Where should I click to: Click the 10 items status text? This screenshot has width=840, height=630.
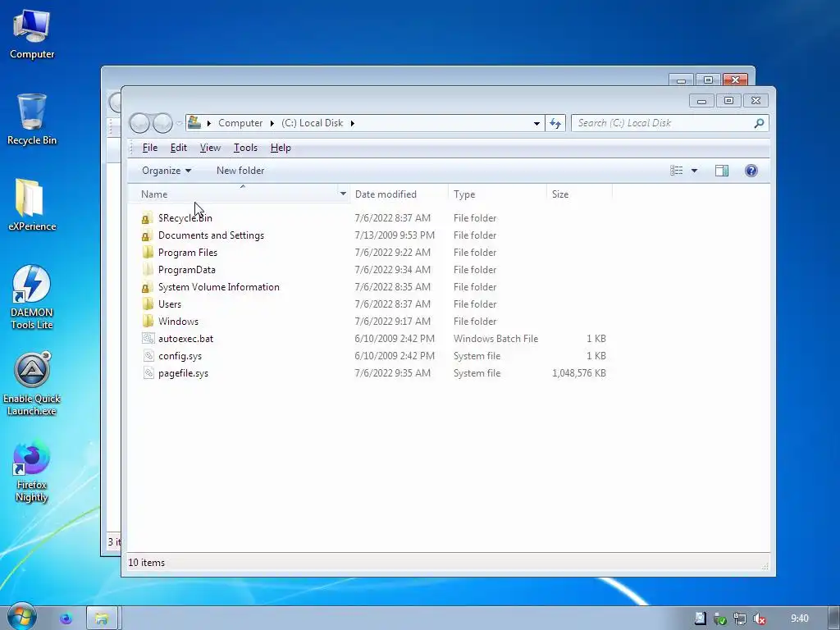146,563
